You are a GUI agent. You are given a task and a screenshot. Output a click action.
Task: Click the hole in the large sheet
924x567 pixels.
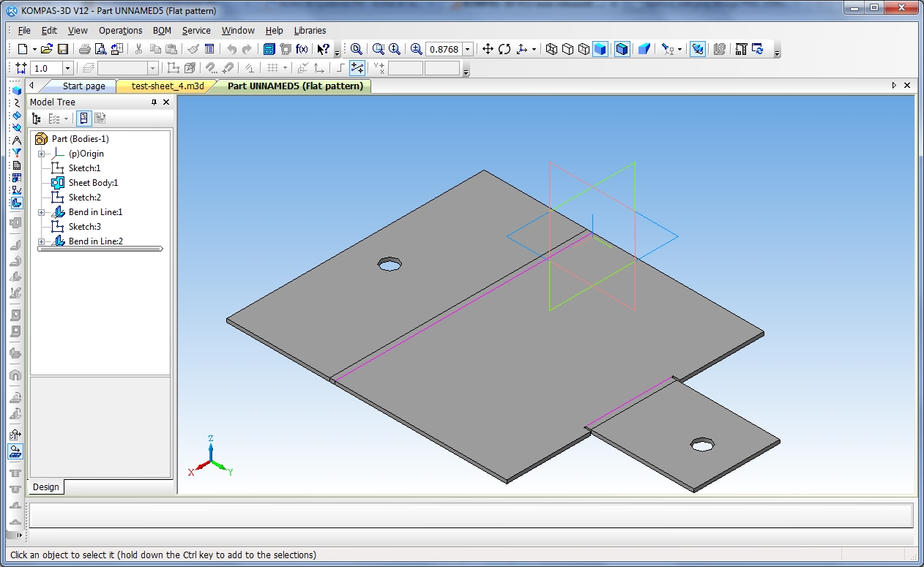tap(390, 264)
